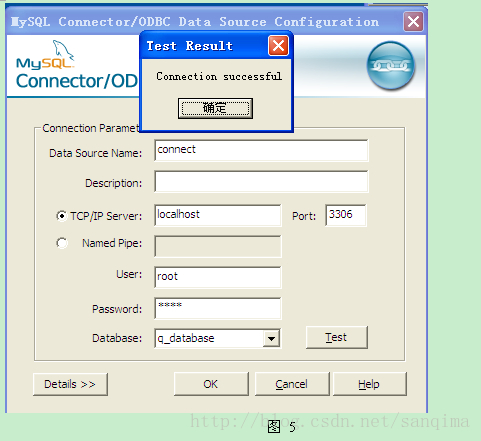Open the Database dropdown arrow
Image resolution: width=481 pixels, height=441 pixels.
[x=271, y=339]
